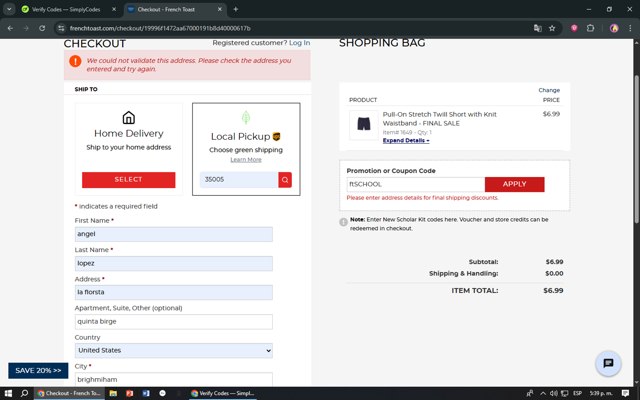Reload the checkout page
The width and height of the screenshot is (640, 400).
point(42,28)
